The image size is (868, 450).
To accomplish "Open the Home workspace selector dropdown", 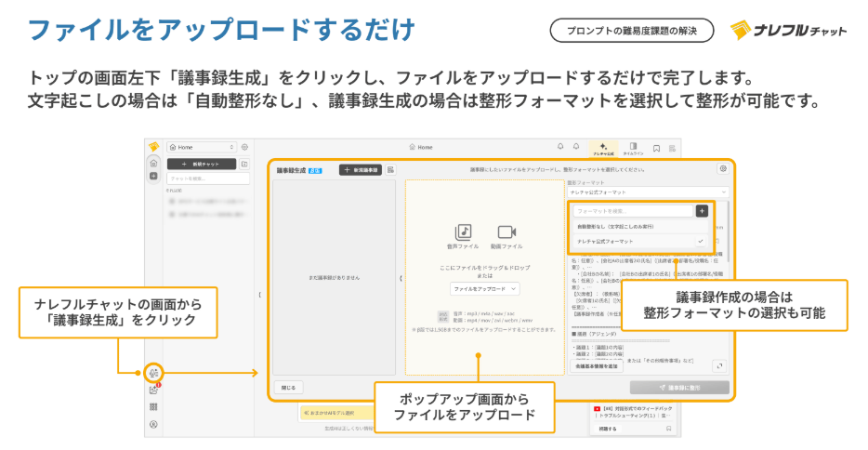I will pyautogui.click(x=202, y=147).
